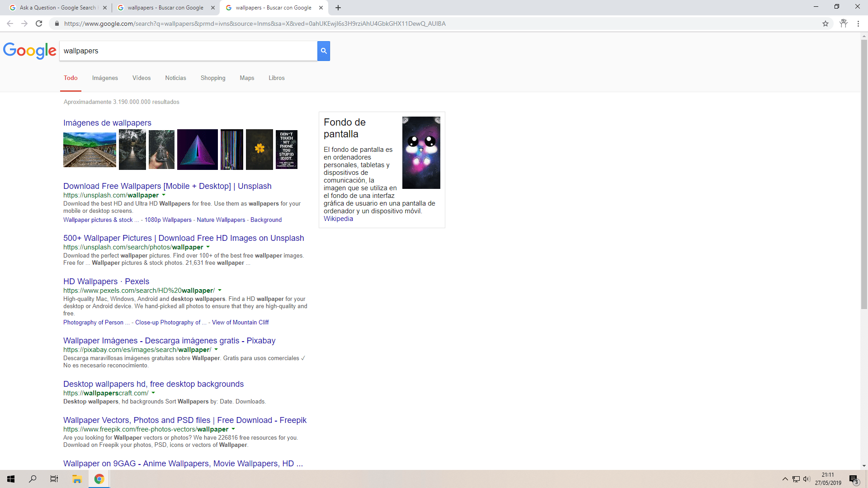Viewport: 868px width, 488px height.
Task: Click the Windows Start button
Action: (10, 479)
